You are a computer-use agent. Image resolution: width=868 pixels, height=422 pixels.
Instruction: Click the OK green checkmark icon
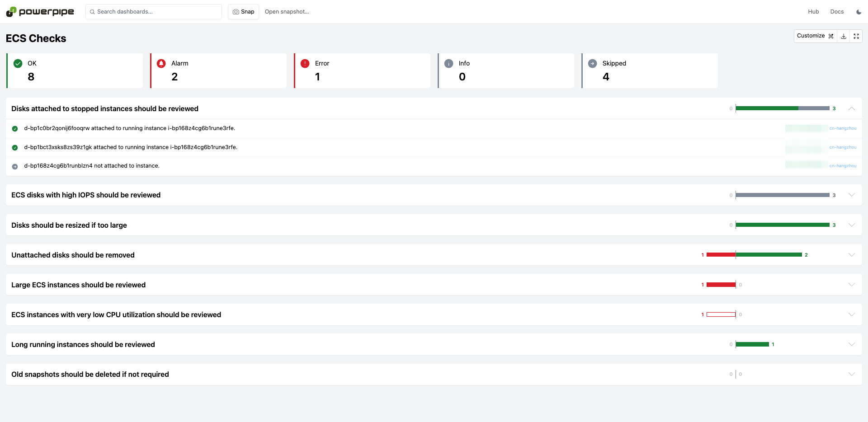[18, 64]
